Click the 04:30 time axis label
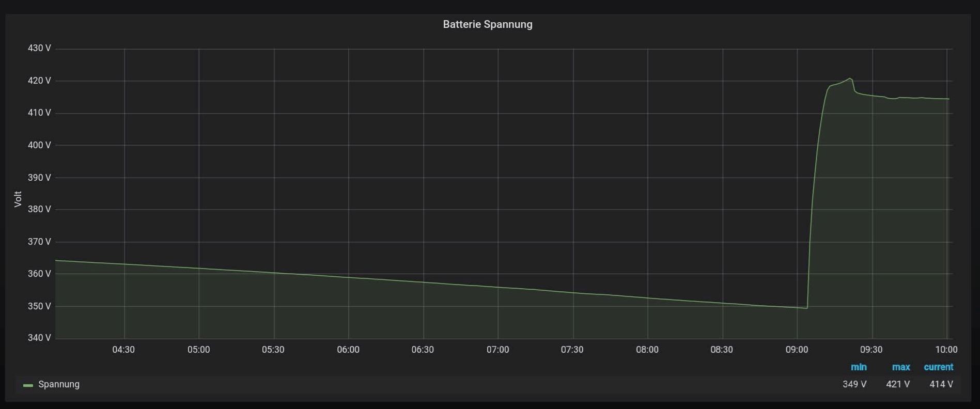Image resolution: width=980 pixels, height=409 pixels. click(123, 350)
